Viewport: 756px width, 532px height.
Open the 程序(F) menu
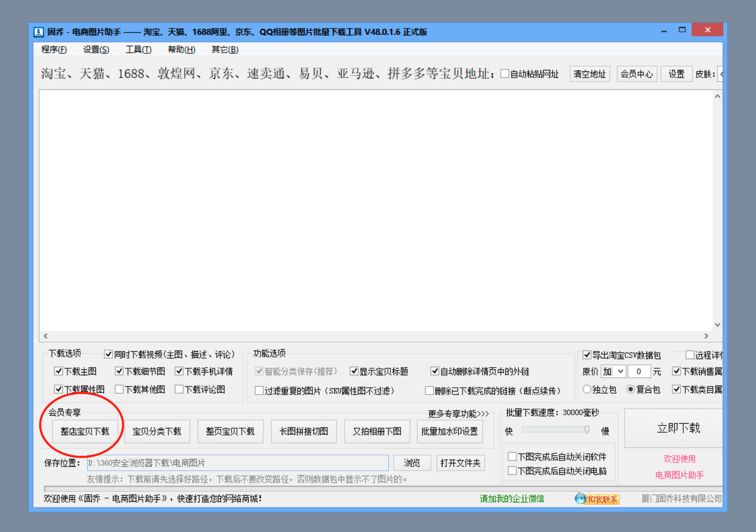[53, 50]
